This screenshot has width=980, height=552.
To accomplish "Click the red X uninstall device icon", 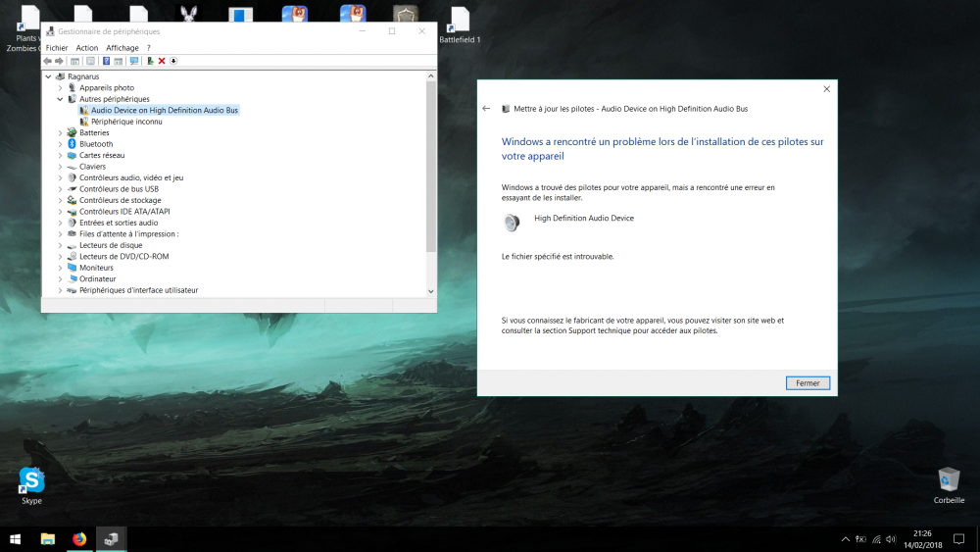I will (x=162, y=61).
